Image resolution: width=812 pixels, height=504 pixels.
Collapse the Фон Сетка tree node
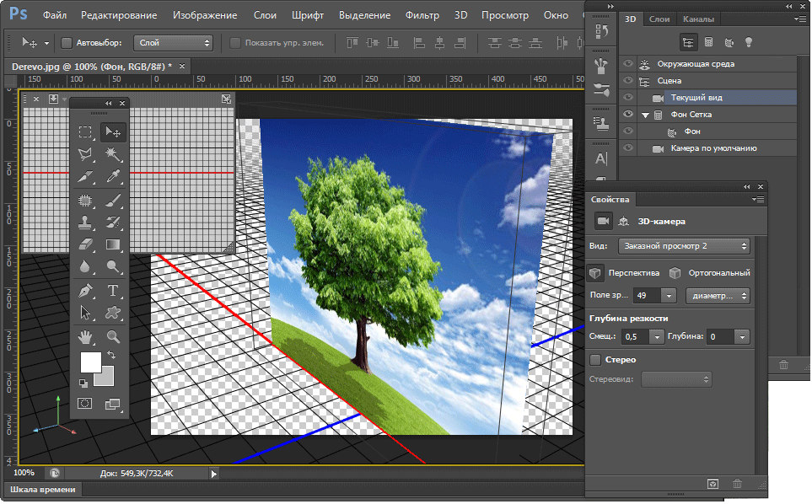click(x=645, y=115)
